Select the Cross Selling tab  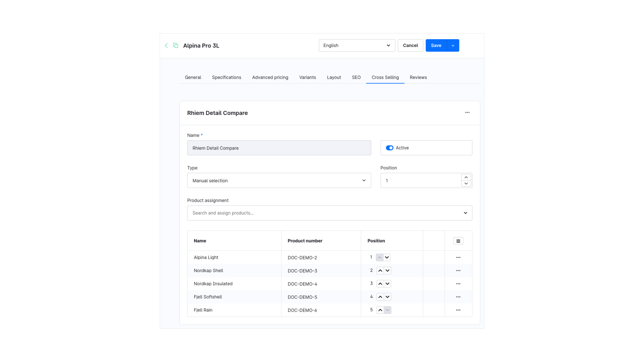385,77
